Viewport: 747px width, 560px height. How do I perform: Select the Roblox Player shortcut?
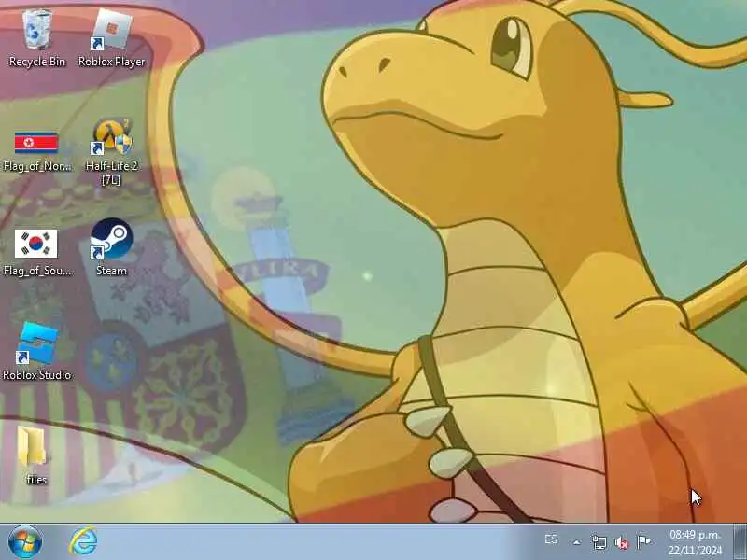click(111, 38)
